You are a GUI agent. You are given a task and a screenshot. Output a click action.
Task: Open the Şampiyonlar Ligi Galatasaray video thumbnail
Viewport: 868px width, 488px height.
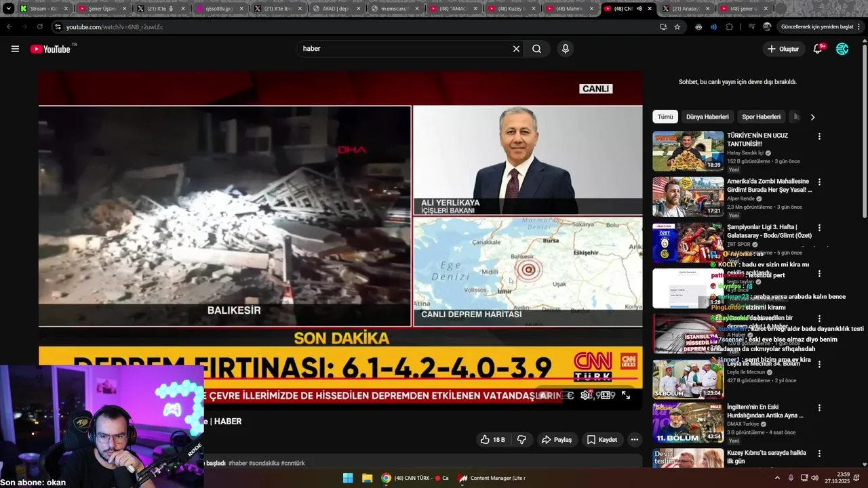pos(688,242)
